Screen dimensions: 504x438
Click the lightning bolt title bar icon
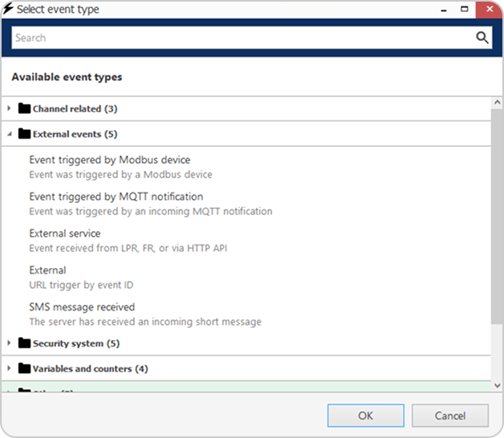coord(8,10)
